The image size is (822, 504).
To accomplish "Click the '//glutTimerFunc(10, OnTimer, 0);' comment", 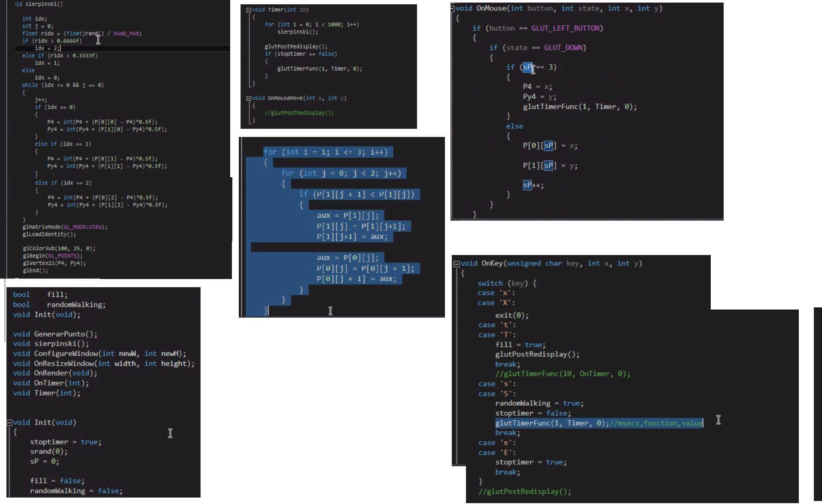I will pos(563,374).
